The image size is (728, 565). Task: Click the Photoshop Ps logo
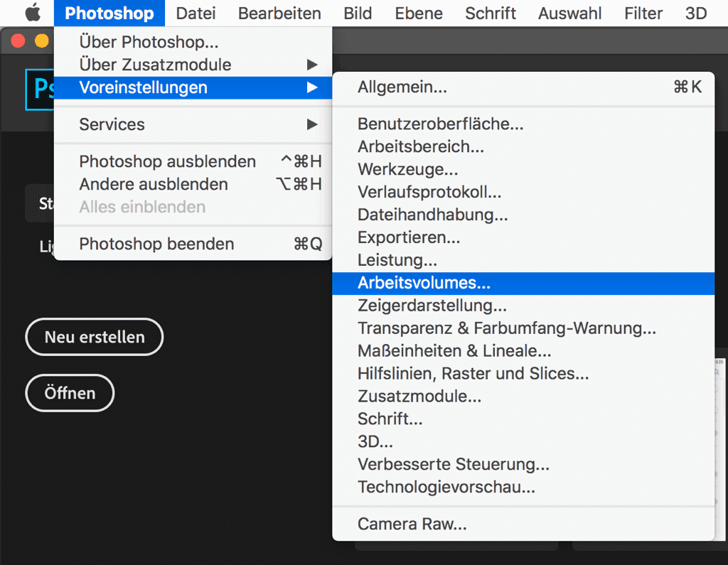(40, 89)
